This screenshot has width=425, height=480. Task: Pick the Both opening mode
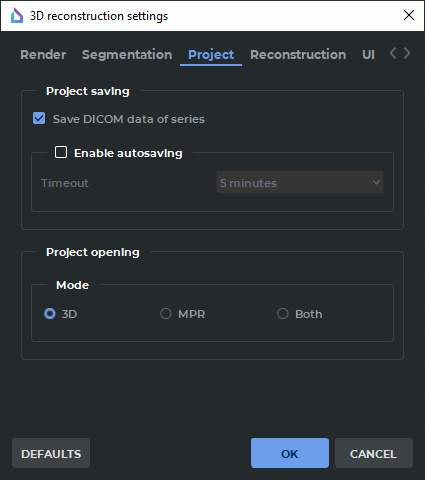click(283, 314)
